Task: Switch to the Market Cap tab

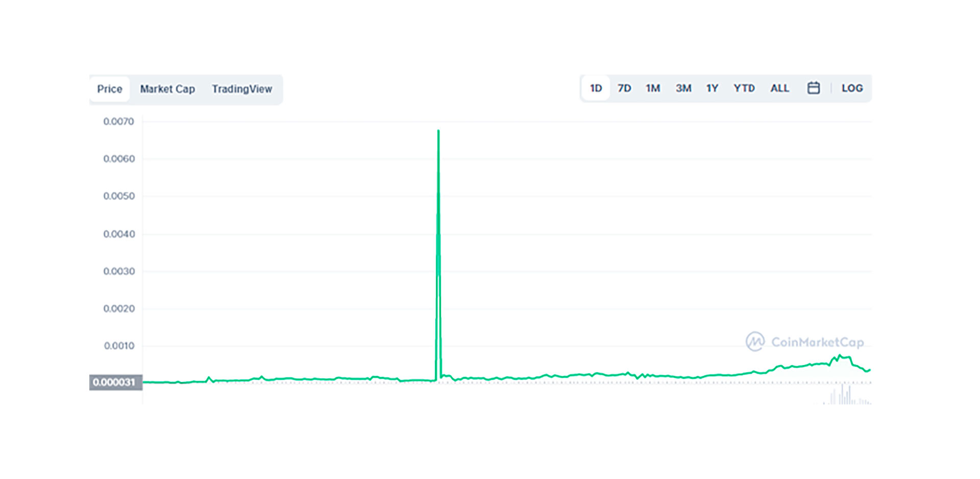Action: 167,89
